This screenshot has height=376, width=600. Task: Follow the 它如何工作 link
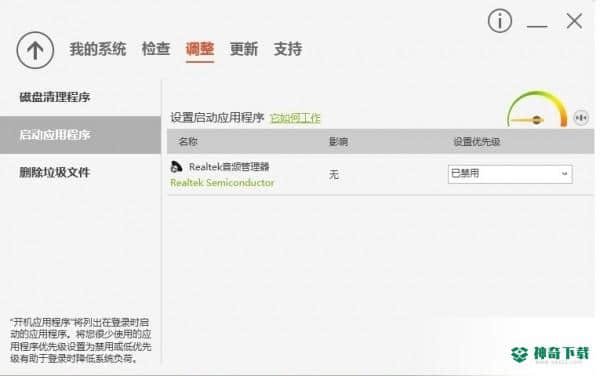(x=295, y=118)
